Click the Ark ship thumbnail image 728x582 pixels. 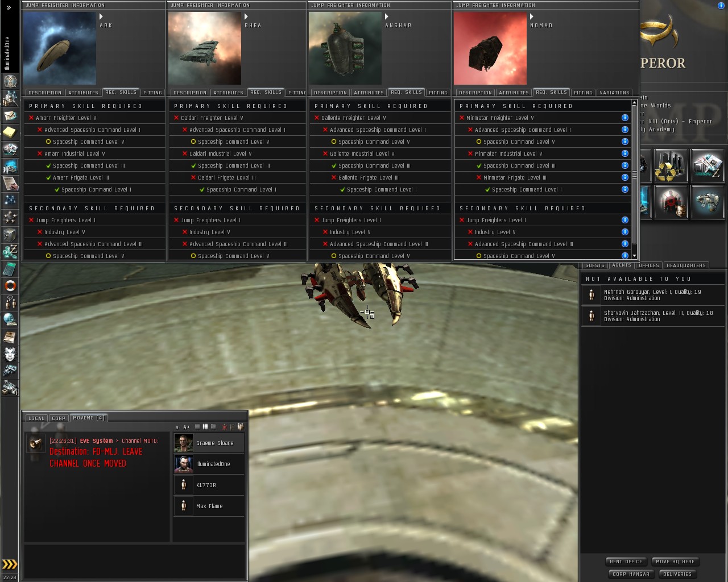point(60,48)
